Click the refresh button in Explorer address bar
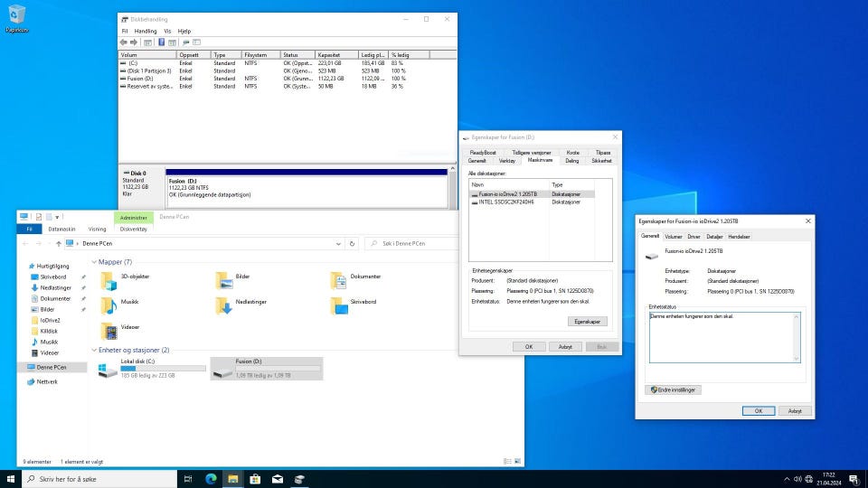Screen dimensions: 868x488 (x=352, y=244)
